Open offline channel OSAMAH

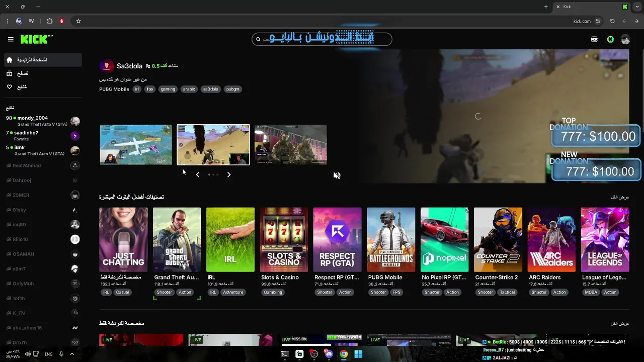point(43,254)
